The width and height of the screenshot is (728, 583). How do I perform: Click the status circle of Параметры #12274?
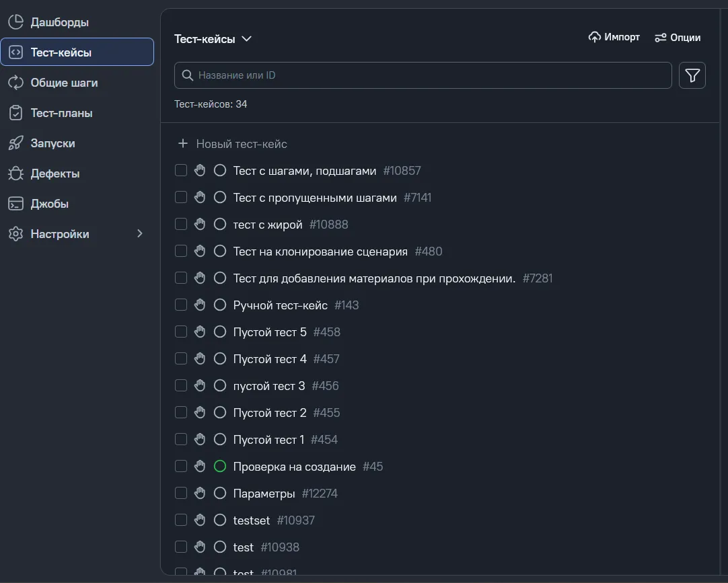click(x=220, y=493)
